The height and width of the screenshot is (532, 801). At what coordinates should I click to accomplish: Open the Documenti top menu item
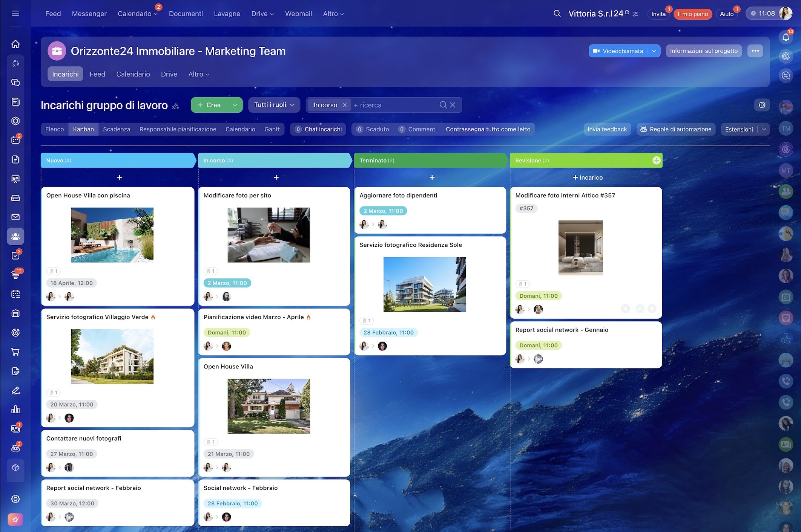click(186, 14)
